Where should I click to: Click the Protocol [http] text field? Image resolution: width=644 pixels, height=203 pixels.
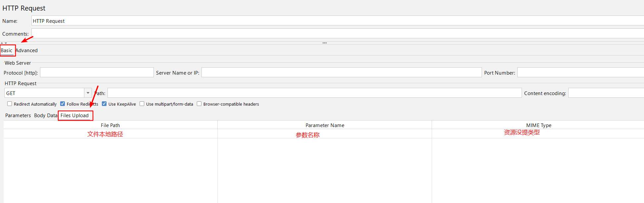pos(97,73)
